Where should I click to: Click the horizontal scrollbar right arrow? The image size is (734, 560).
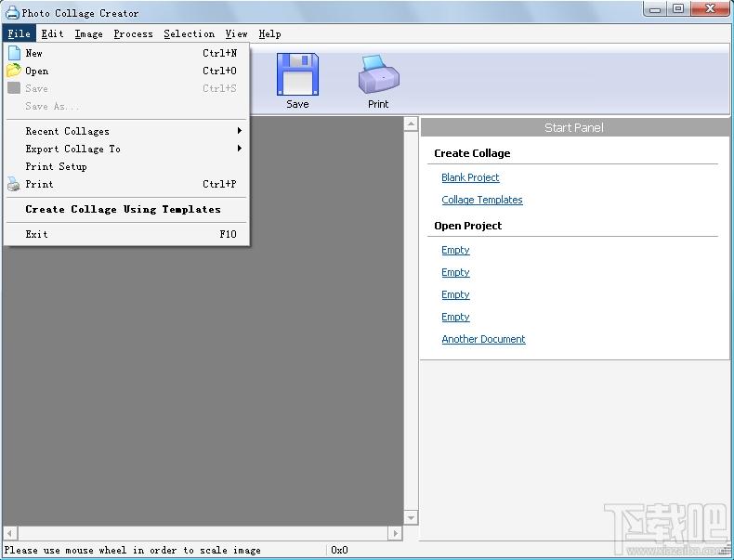click(x=395, y=533)
